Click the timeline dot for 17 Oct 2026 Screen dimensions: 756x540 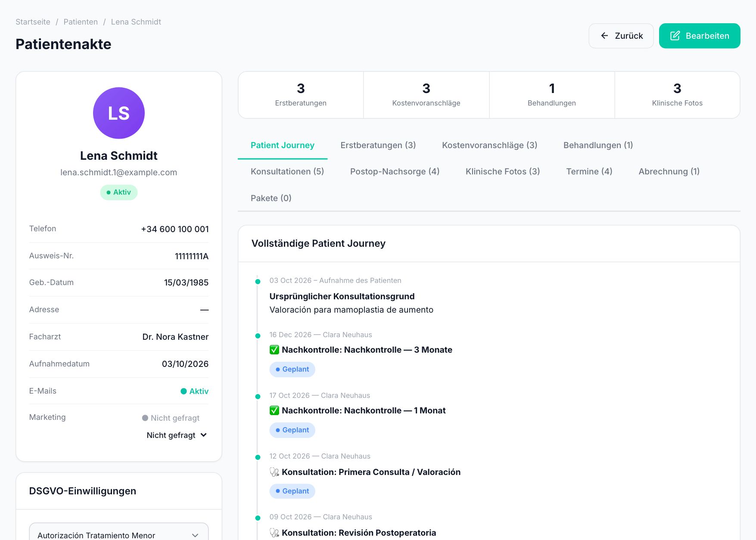[x=258, y=397]
